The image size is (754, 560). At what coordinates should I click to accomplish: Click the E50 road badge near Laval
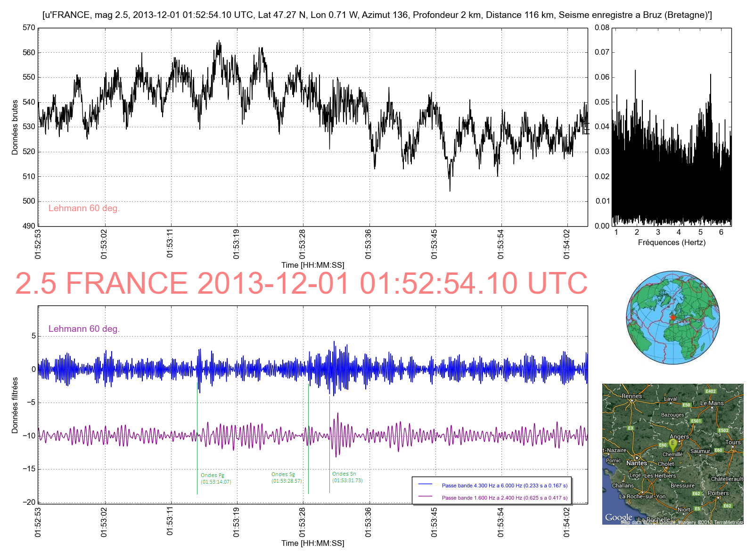coord(687,405)
